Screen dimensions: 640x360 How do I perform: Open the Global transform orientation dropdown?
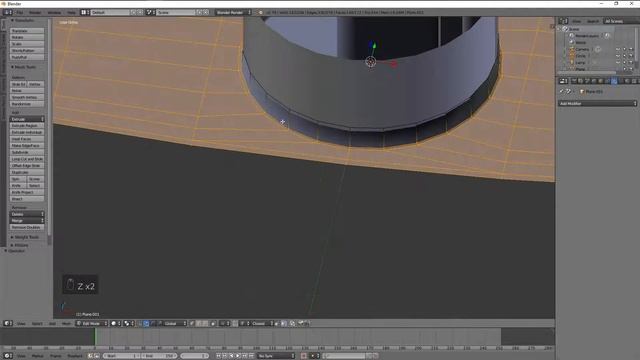pyautogui.click(x=176, y=323)
